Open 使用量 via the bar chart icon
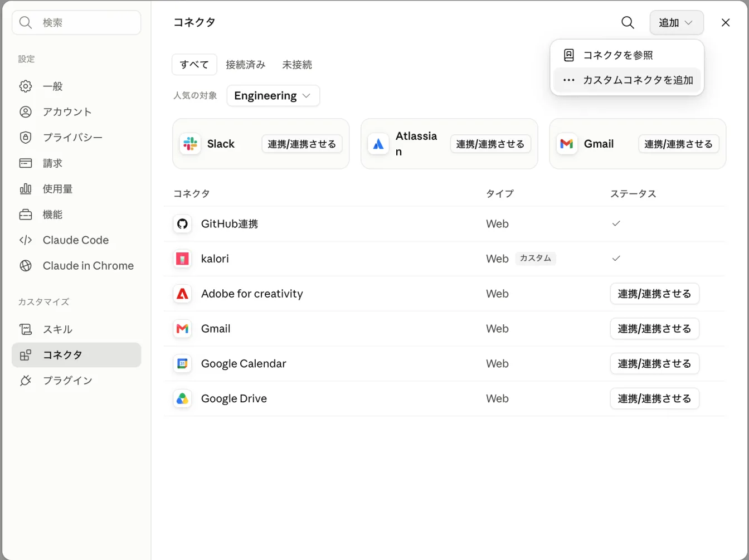 coord(26,189)
